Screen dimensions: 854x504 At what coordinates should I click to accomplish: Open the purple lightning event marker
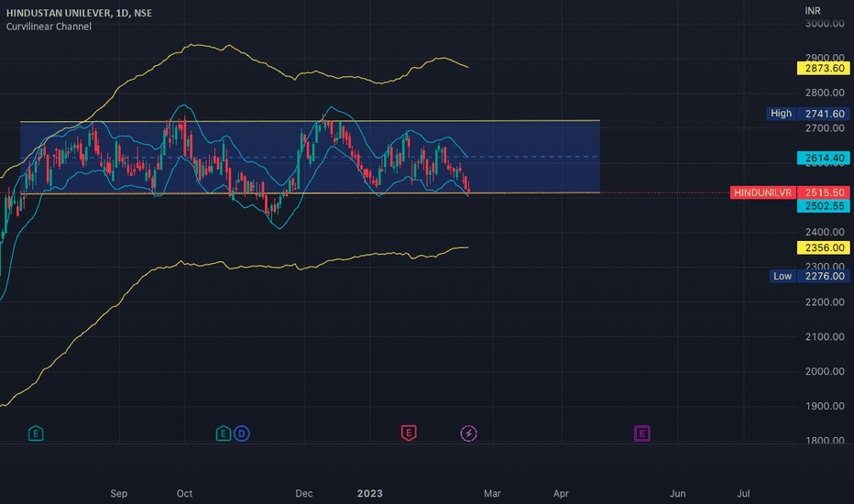(469, 433)
